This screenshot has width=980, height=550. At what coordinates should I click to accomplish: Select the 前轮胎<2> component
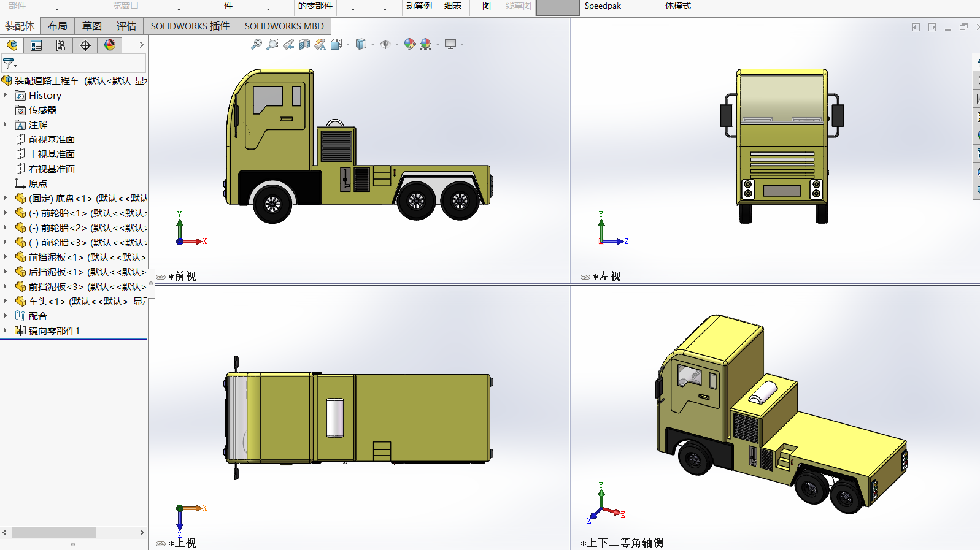pos(81,228)
